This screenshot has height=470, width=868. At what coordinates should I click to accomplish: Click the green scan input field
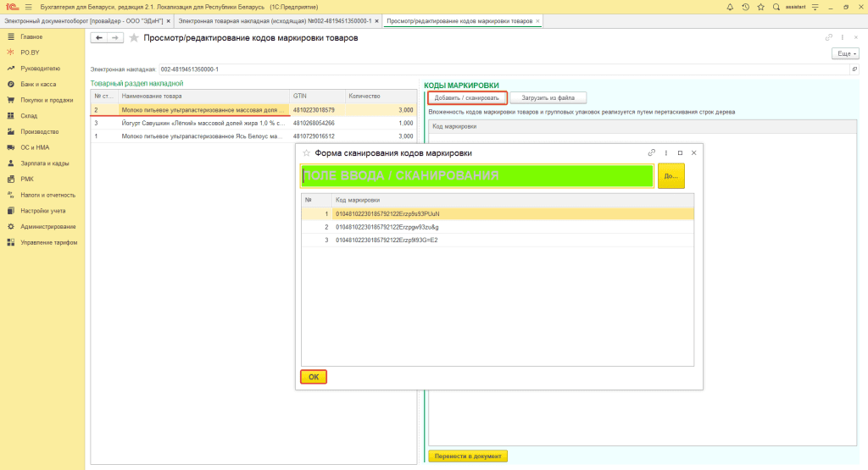pyautogui.click(x=476, y=175)
